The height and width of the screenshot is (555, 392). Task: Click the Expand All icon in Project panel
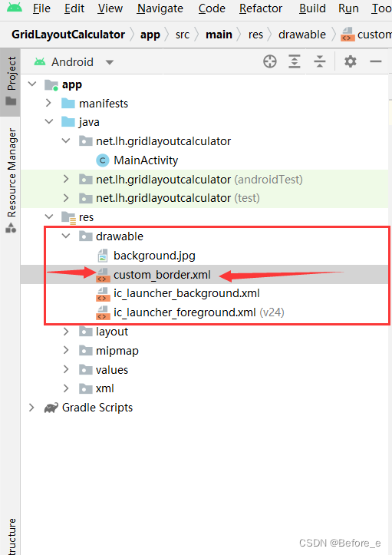coord(295,61)
